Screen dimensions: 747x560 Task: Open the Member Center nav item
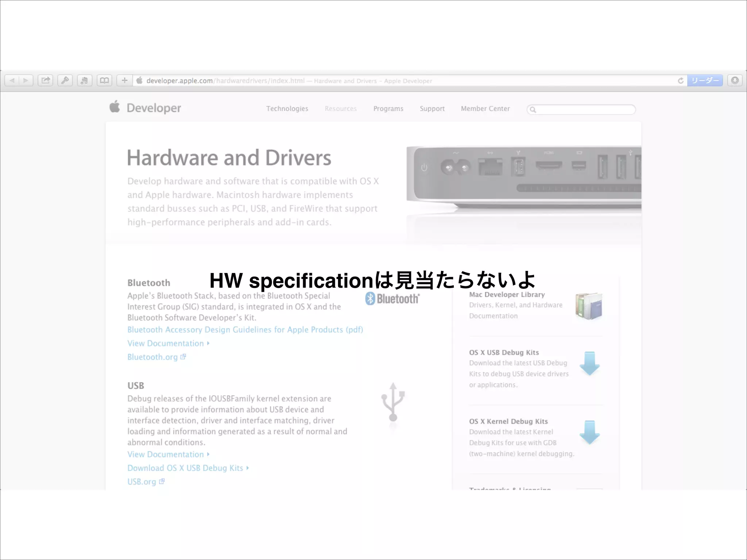[x=485, y=109]
